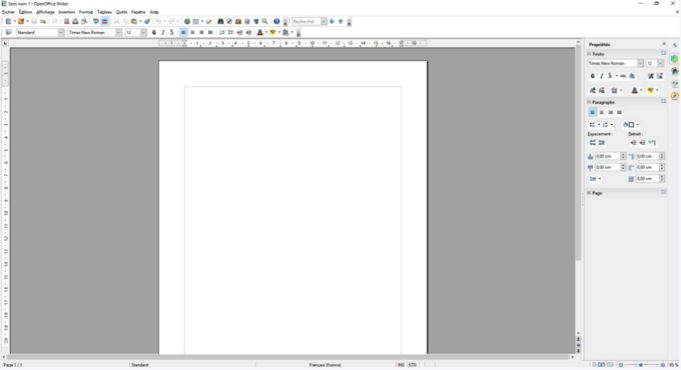
Task: Decrease indent in the formatting toolbar
Action: pyautogui.click(x=240, y=33)
